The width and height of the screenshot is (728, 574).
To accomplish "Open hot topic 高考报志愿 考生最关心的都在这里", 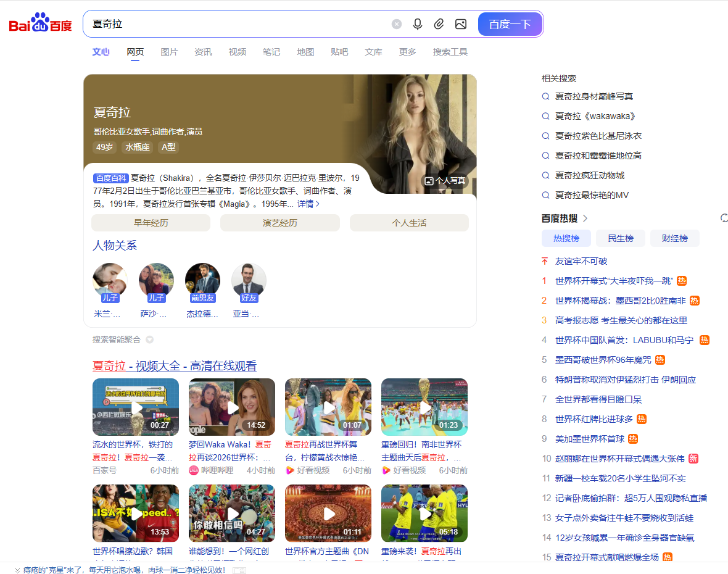I will (621, 320).
